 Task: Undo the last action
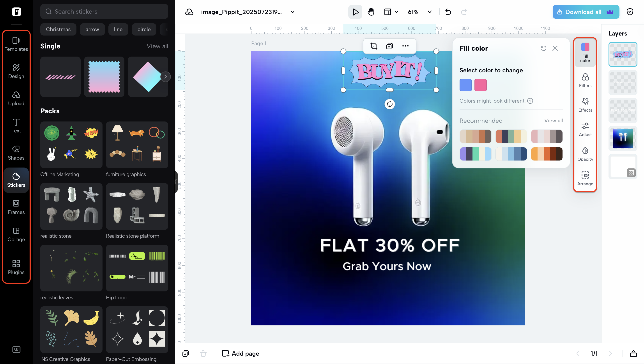(448, 12)
